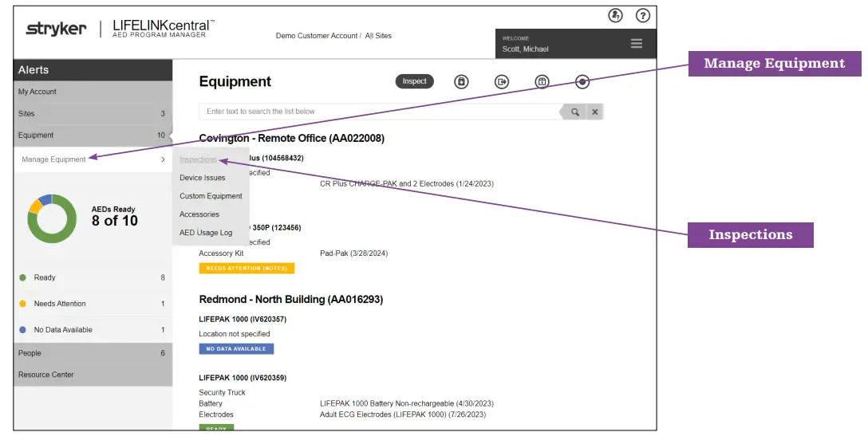The image size is (868, 444).
Task: Click the box-shaped icon in Equipment toolbar
Action: coord(542,82)
